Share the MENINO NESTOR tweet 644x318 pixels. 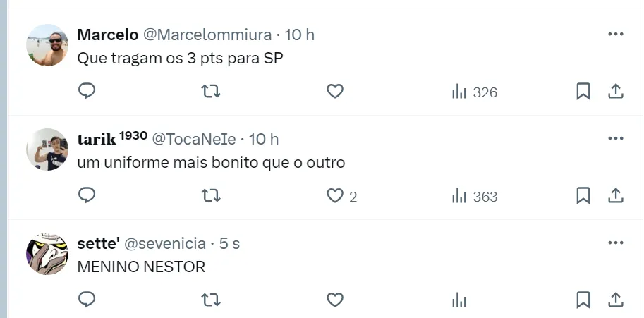(x=615, y=300)
